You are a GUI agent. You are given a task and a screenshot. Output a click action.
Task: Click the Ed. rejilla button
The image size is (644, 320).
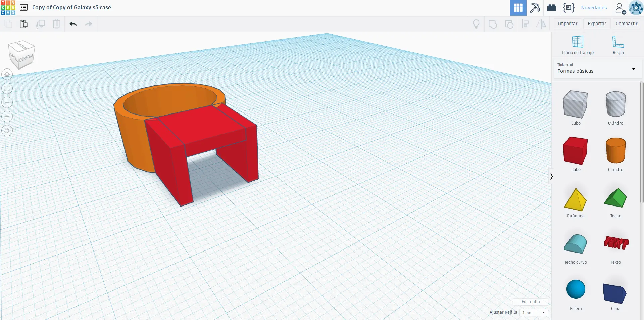click(531, 302)
